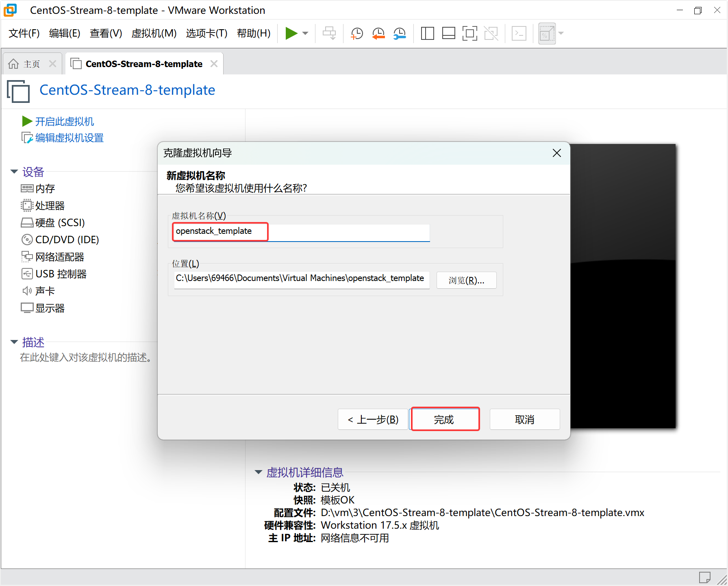Toggle the thumbnail bar view icon
Viewport: 728px width, 586px height.
tap(448, 33)
